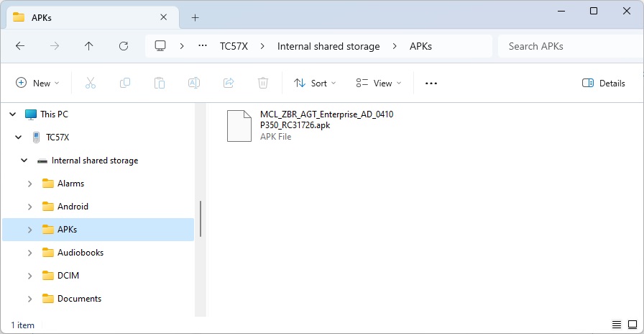644x334 pixels.
Task: Open the See more options menu
Action: click(431, 83)
